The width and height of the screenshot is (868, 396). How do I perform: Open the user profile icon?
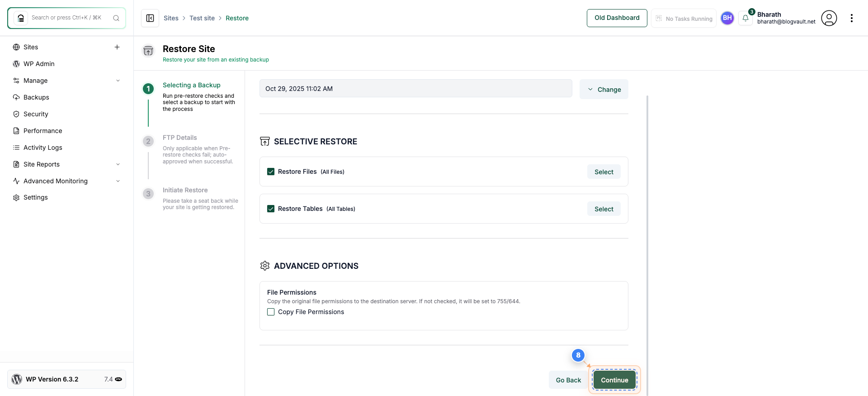click(829, 18)
